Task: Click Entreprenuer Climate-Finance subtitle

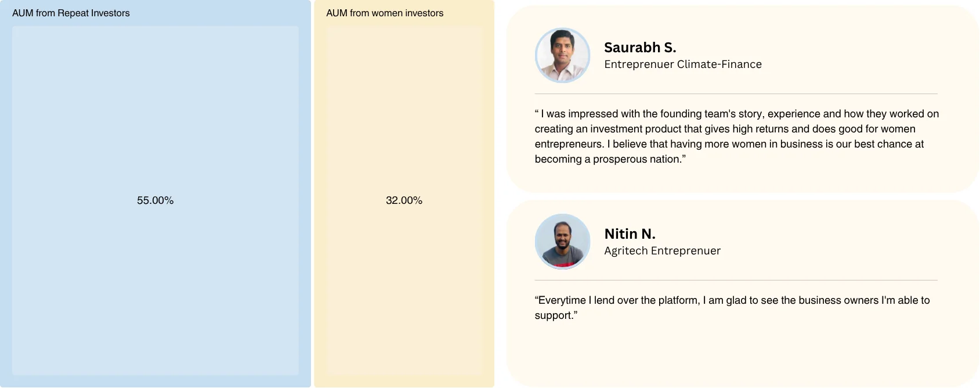Action: 683,64
